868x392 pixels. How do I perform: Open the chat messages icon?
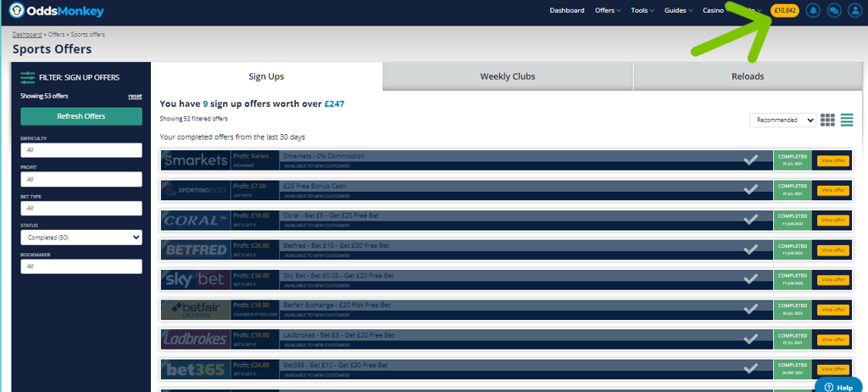[x=834, y=10]
